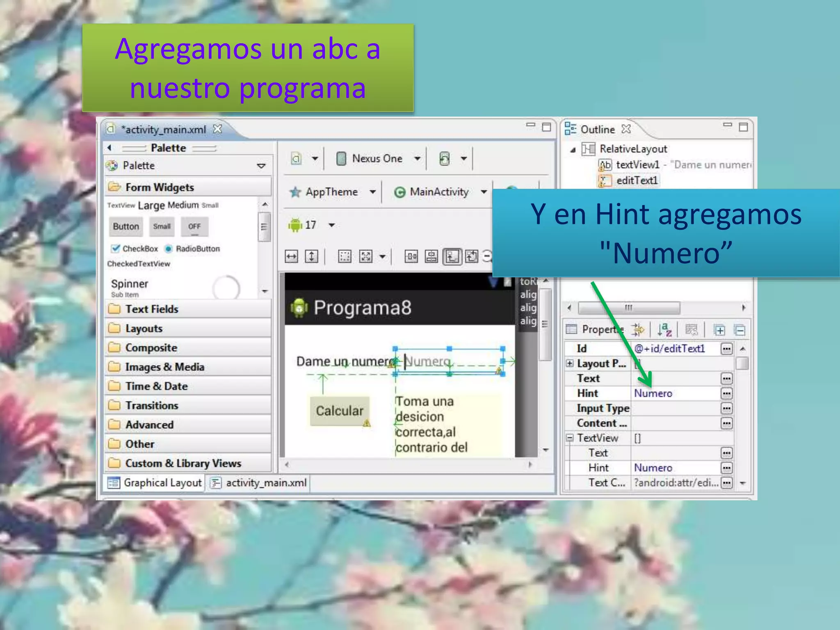Open the Input Type ellipsis button
Screen dimensions: 840x630
pyautogui.click(x=726, y=408)
